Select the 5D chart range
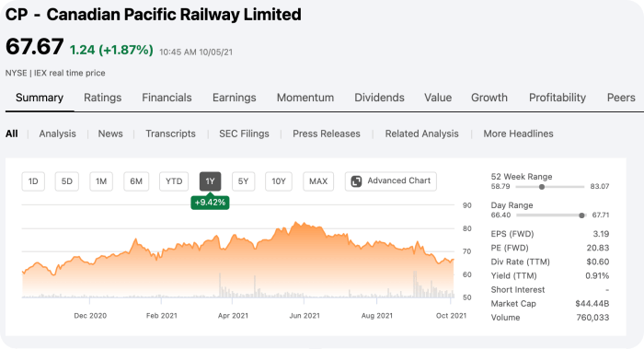This screenshot has height=349, width=644. pos(67,181)
